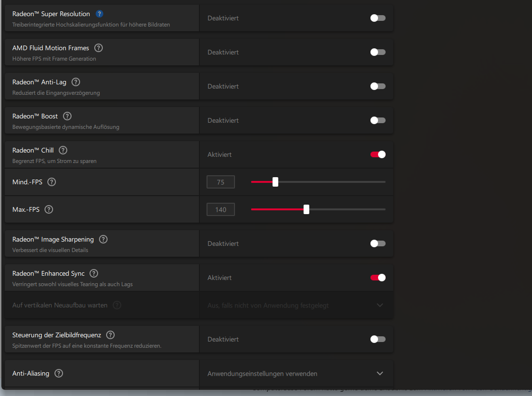Open help icon beside Radeon Chill
Viewport: 532px width, 396px height.
tap(63, 150)
